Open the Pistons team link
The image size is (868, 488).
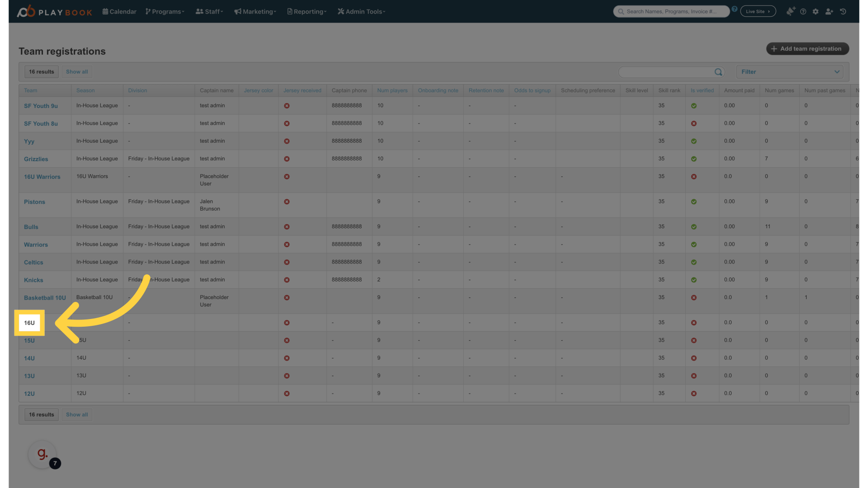[x=34, y=202]
